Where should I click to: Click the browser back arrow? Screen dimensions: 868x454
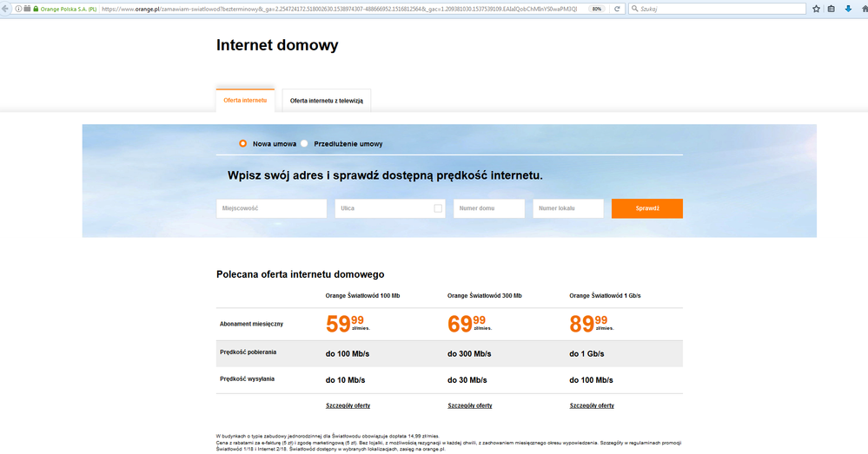point(4,9)
